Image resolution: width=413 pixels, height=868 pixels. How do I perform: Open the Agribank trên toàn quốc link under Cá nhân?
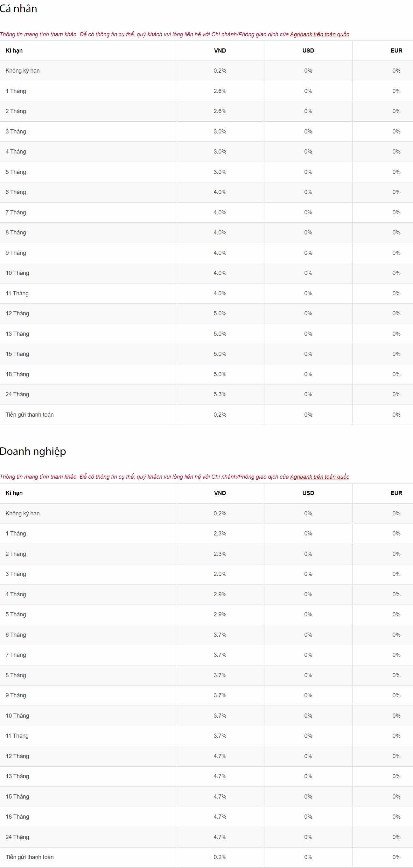319,34
